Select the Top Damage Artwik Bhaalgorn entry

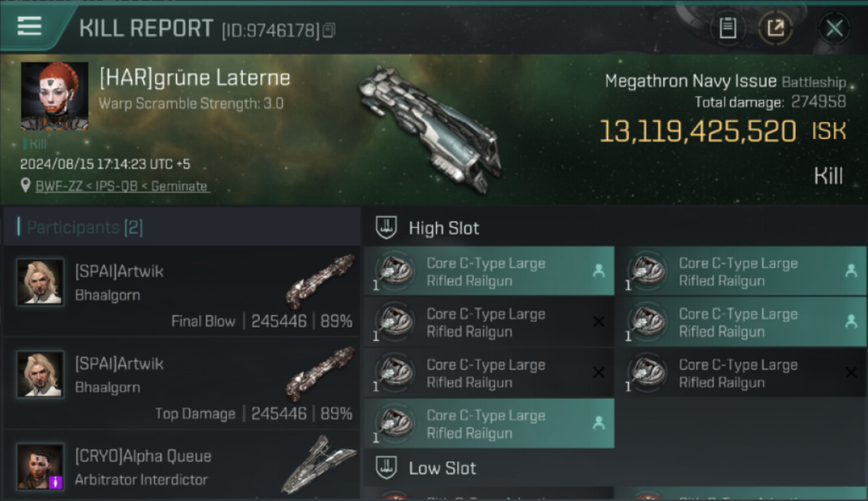coord(181,383)
